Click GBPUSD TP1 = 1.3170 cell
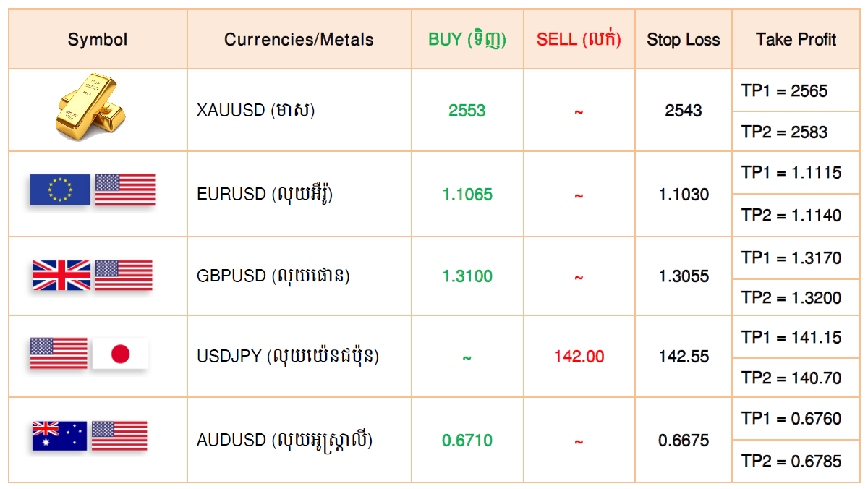This screenshot has height=489, width=868. coord(796,258)
